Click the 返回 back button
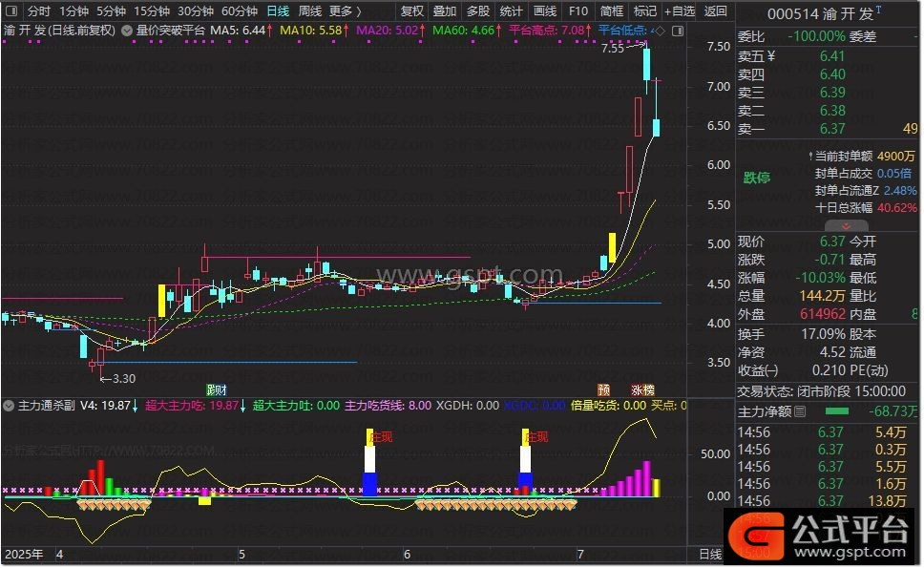Viewport: 924px width, 568px height. coord(715,11)
